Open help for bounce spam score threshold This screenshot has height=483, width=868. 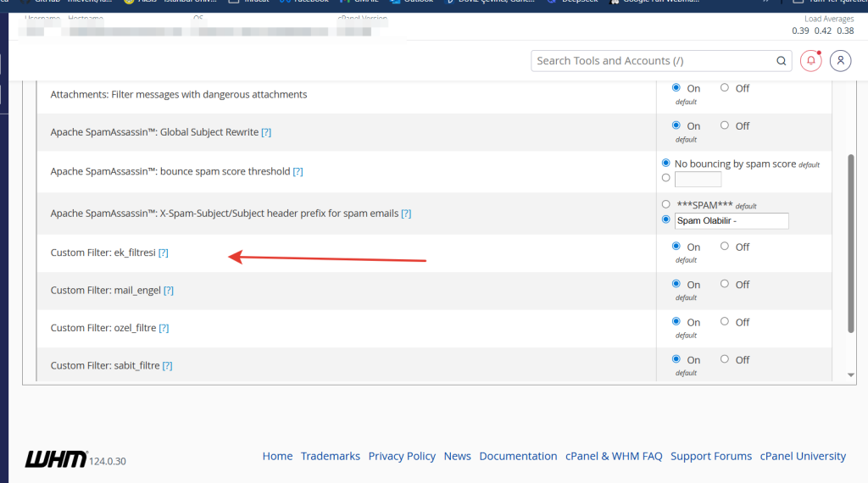tap(298, 171)
